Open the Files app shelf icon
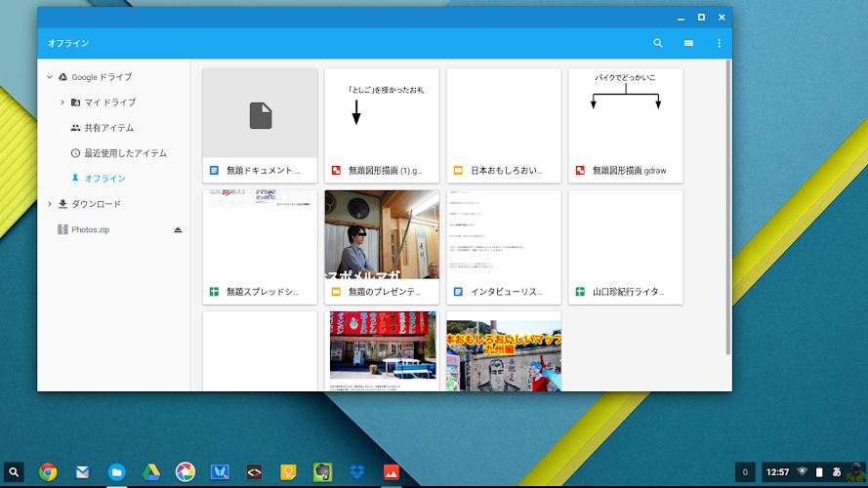 (x=117, y=472)
